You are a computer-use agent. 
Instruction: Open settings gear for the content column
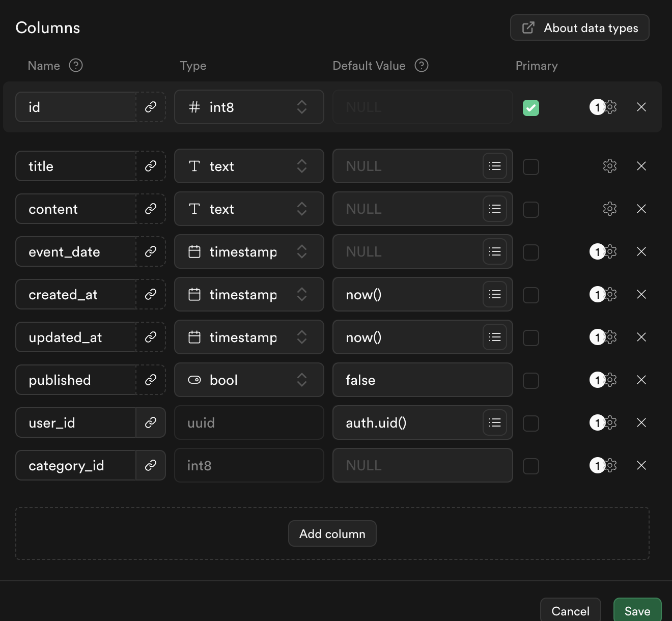point(610,209)
